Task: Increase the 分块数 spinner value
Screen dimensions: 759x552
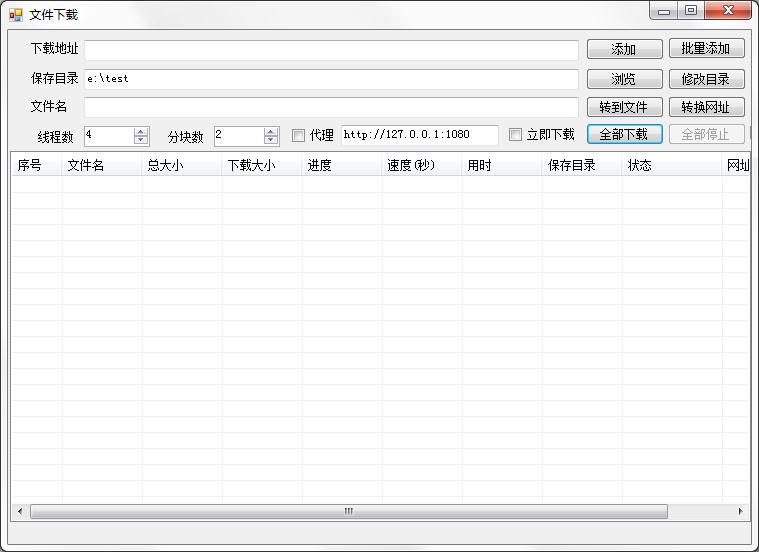Action: click(x=271, y=131)
